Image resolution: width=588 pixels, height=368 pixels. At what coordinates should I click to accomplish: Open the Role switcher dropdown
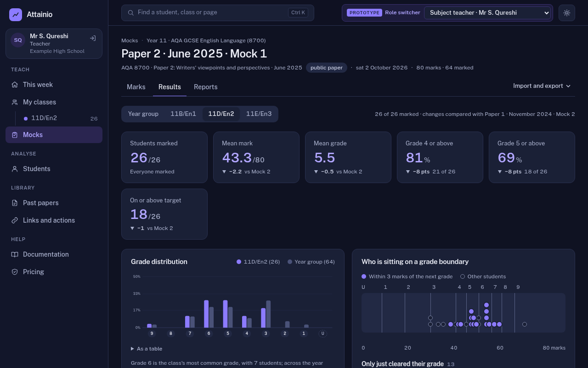click(487, 13)
